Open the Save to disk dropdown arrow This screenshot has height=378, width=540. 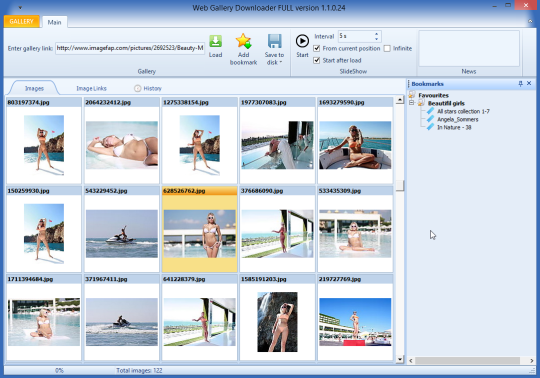[x=281, y=62]
